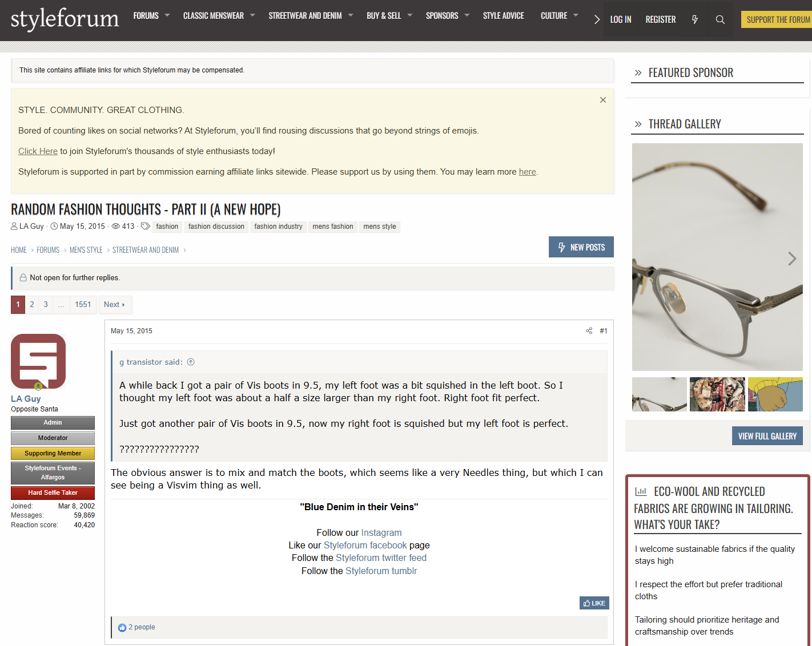The height and width of the screenshot is (646, 812).
Task: Open Streetwear and Denim nav item
Action: tap(305, 16)
